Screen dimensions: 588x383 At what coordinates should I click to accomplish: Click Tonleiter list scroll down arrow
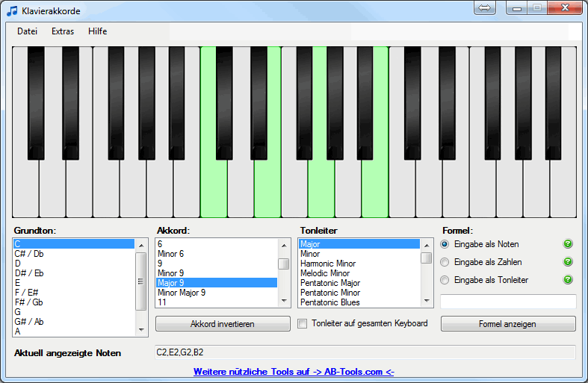pyautogui.click(x=427, y=301)
